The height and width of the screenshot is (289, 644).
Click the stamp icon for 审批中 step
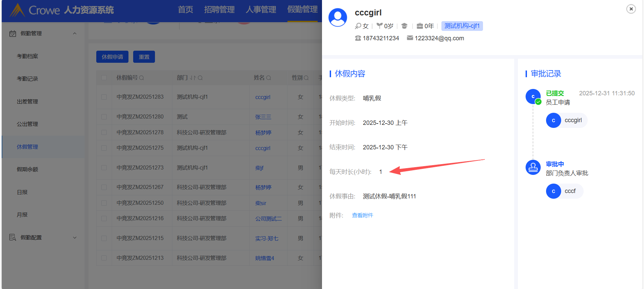click(533, 167)
